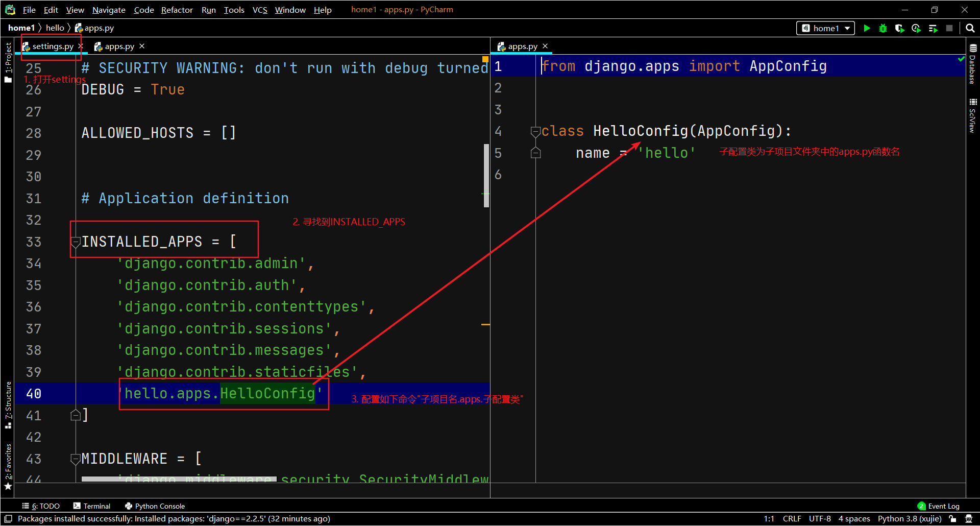Collapse the INSTALLED_APPS list fold
The width and height of the screenshot is (980, 526).
click(76, 242)
